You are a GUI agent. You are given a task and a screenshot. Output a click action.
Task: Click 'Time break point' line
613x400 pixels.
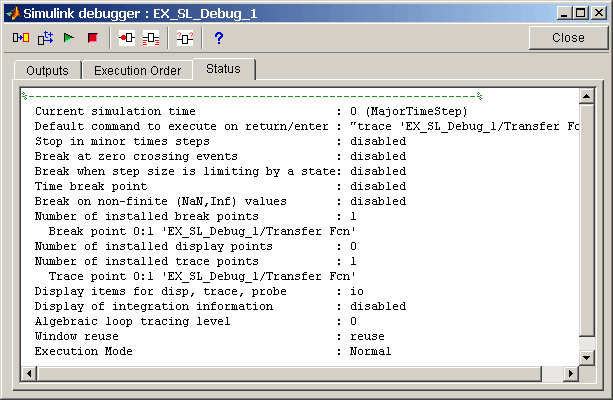[220, 186]
